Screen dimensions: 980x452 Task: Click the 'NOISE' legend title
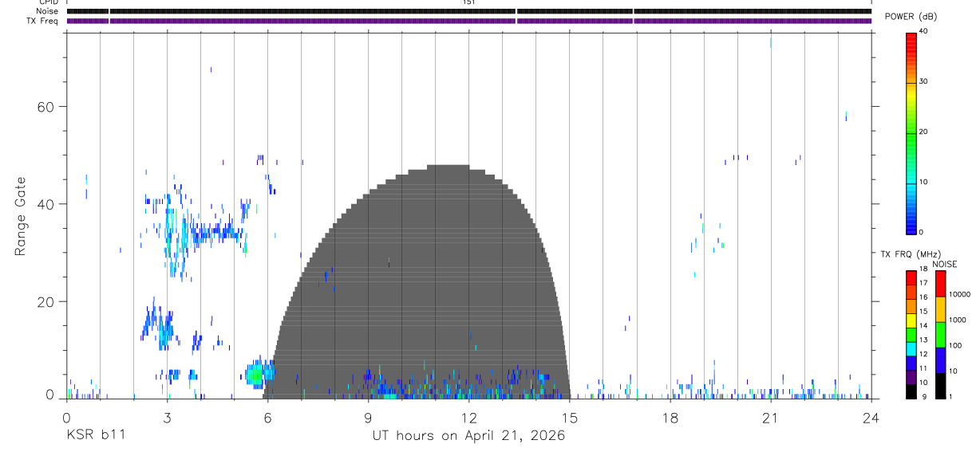point(943,264)
